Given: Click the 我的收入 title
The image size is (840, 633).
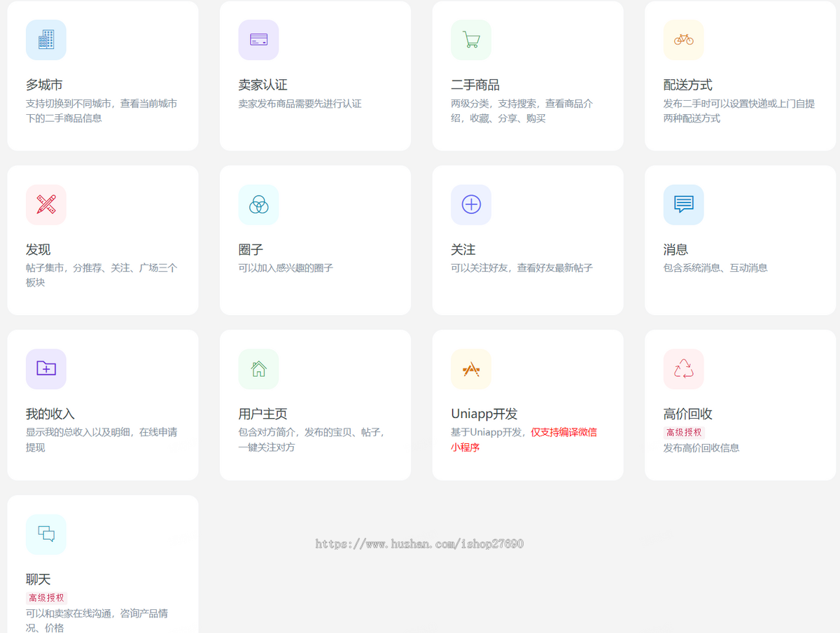Looking at the screenshot, I should click(x=50, y=414).
